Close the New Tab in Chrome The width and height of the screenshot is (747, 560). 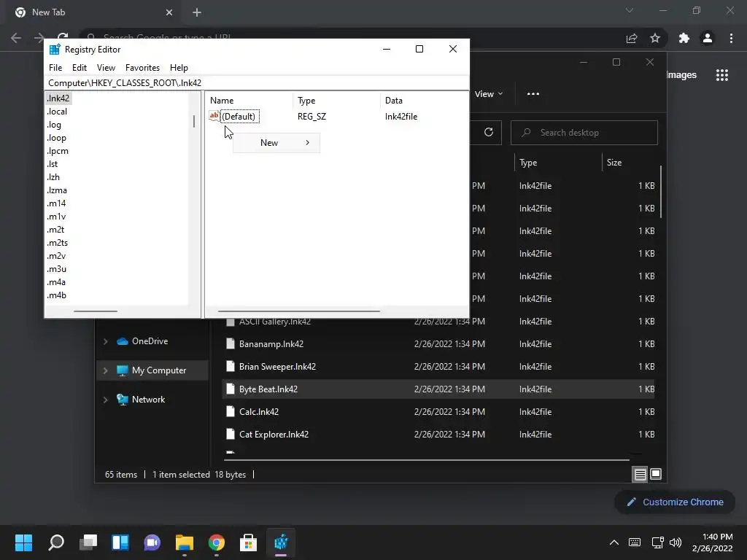coord(169,12)
